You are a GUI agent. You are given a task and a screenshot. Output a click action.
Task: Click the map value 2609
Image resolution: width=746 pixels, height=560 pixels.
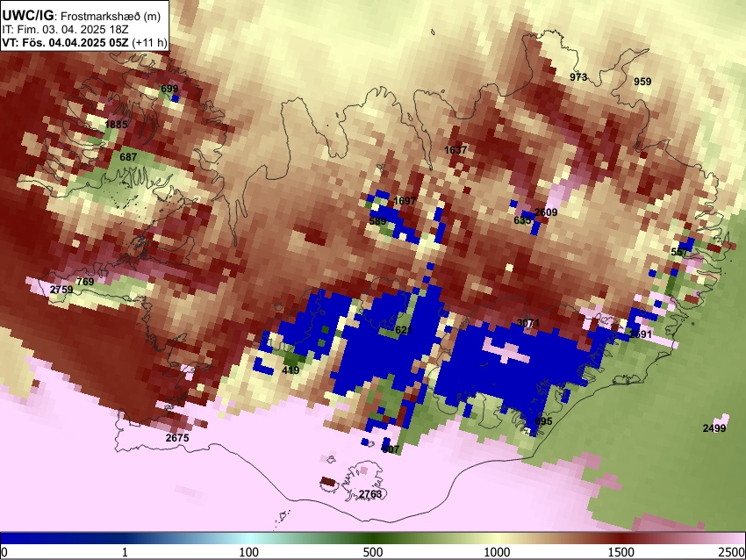[x=546, y=212]
